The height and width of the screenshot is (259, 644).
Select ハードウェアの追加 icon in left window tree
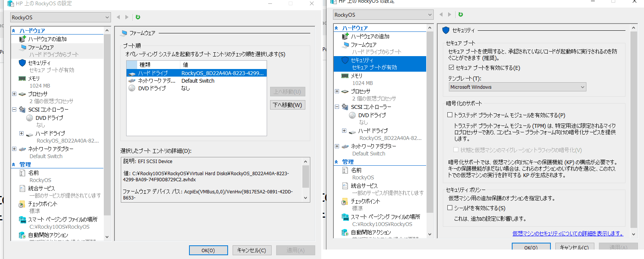[x=22, y=39]
